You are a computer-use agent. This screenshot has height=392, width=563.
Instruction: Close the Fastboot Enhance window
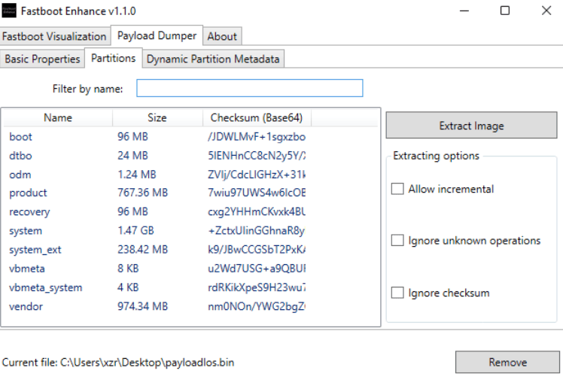point(546,11)
